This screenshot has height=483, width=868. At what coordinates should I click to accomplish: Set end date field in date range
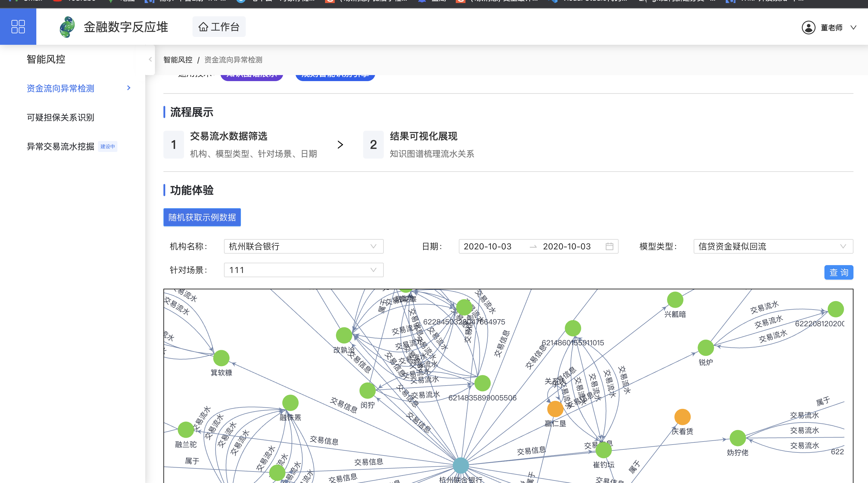[567, 246]
